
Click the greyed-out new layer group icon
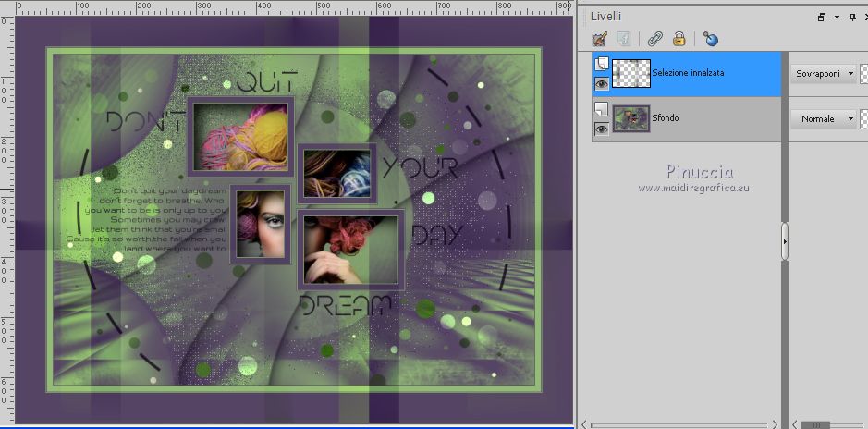click(x=624, y=39)
